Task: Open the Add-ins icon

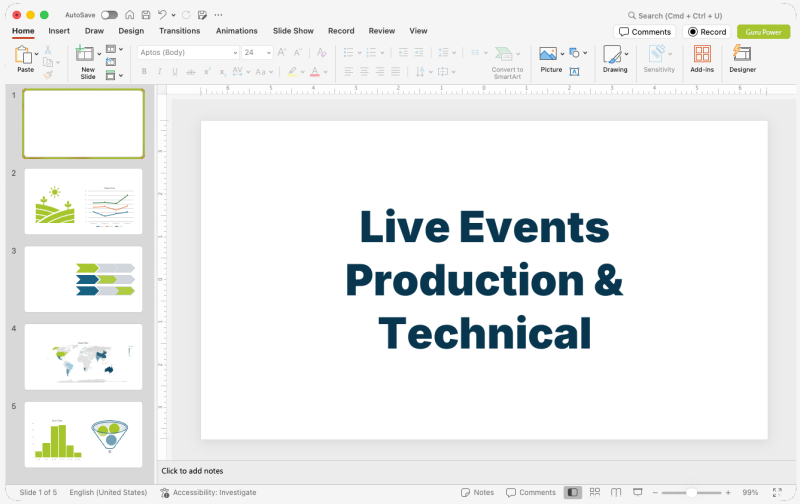Action: 702,54
